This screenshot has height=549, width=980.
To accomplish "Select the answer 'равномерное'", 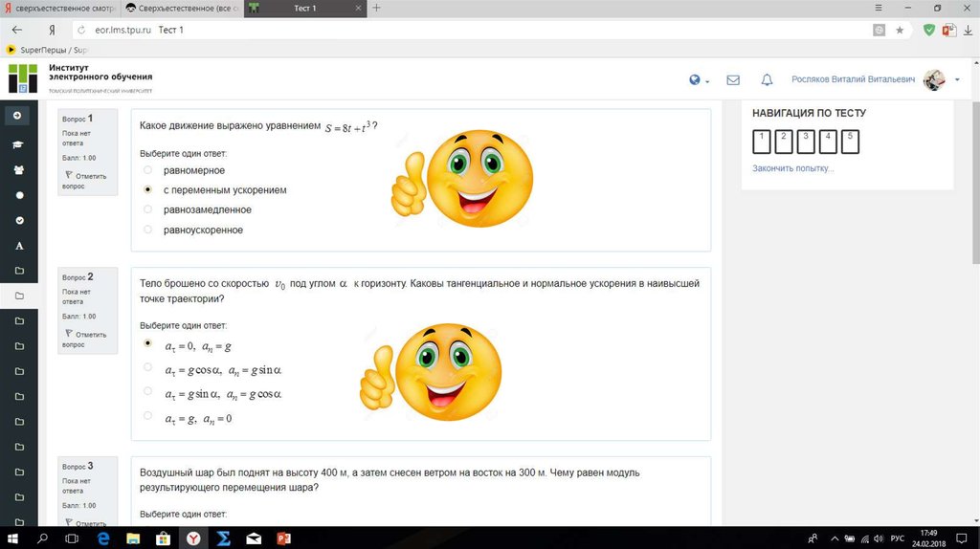I will coord(147,170).
